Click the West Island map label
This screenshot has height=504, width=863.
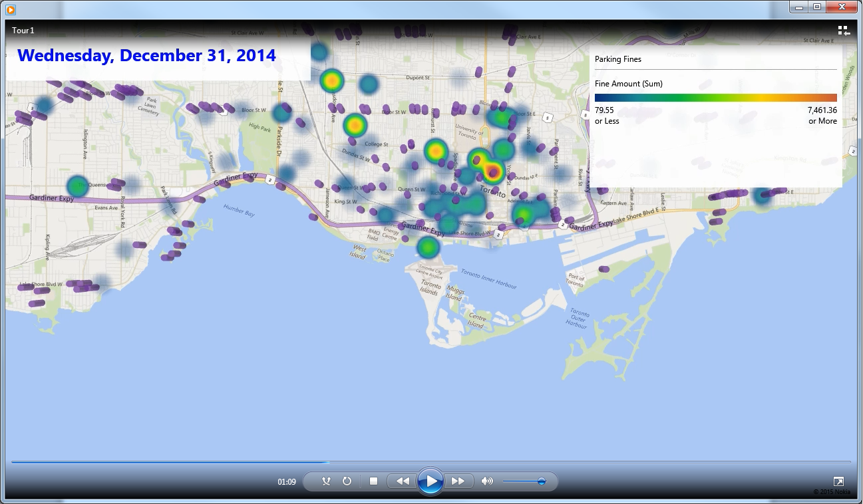click(357, 252)
